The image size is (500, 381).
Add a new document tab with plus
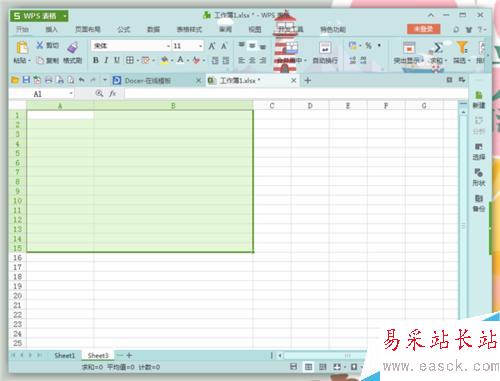coord(308,80)
